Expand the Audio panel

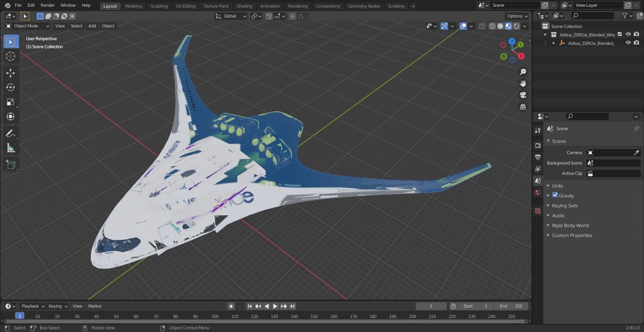[x=558, y=215]
